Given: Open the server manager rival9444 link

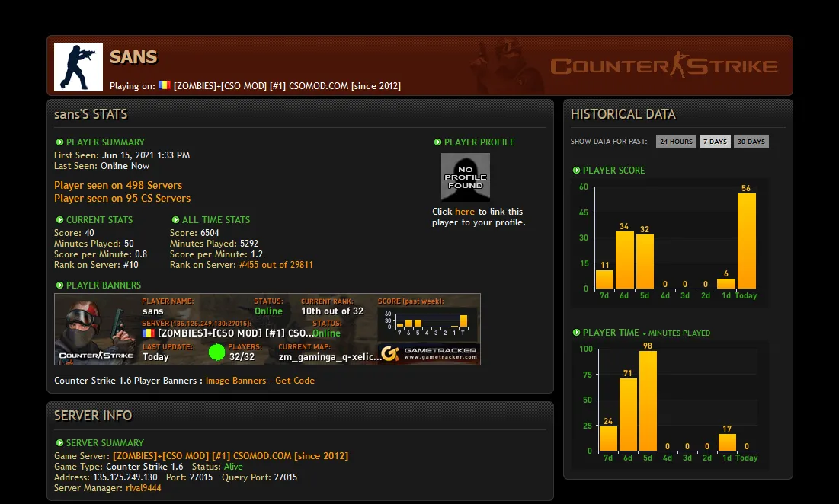Looking at the screenshot, I should point(143,488).
